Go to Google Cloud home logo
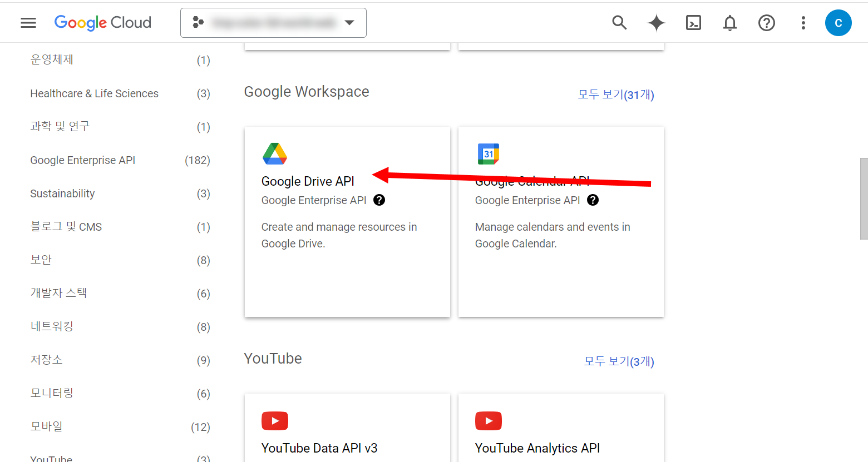868x462 pixels. 103,23
